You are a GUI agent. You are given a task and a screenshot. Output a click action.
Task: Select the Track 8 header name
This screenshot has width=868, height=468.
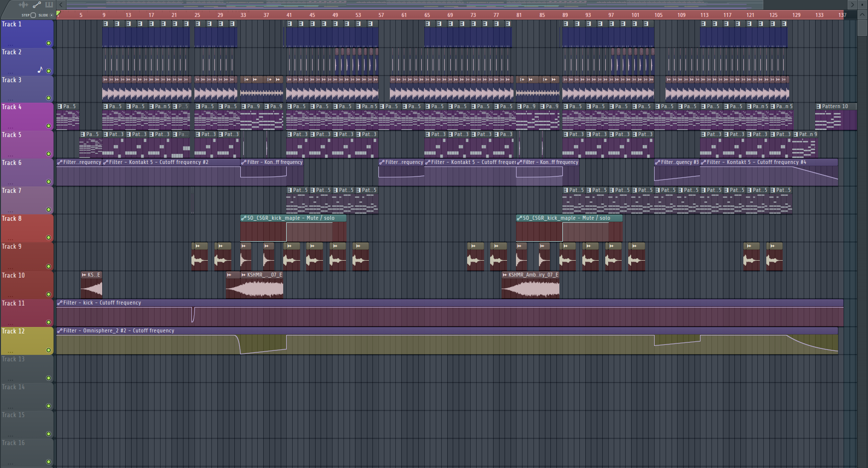[x=11, y=218]
